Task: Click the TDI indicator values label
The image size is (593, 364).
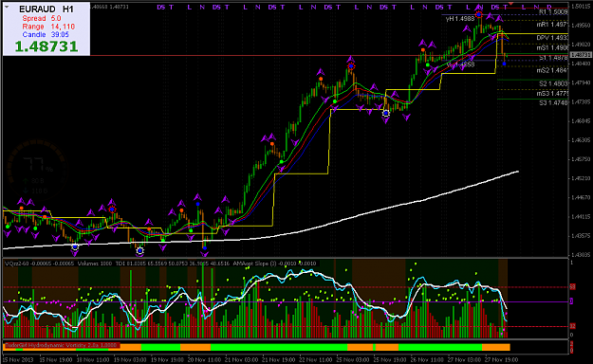Action: click(x=173, y=264)
